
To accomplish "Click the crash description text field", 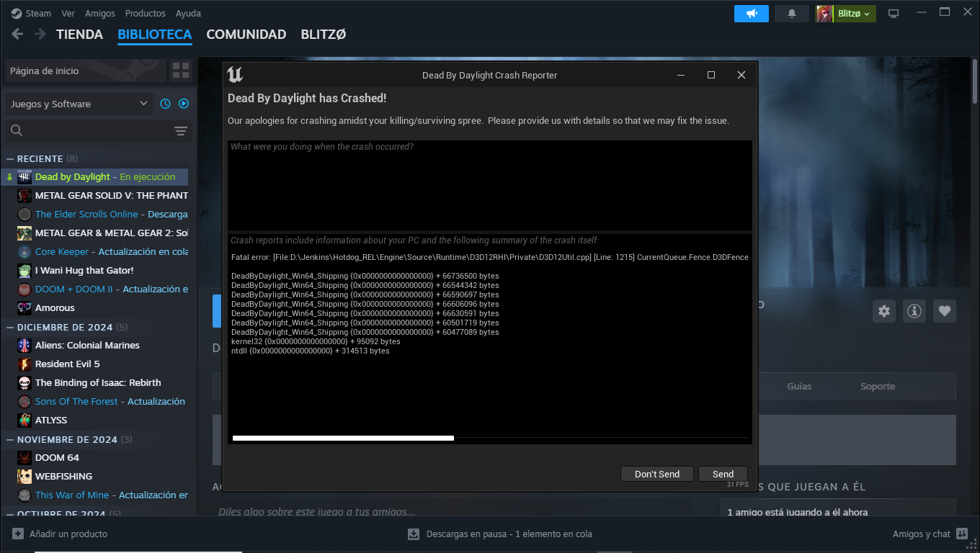I will click(x=490, y=185).
